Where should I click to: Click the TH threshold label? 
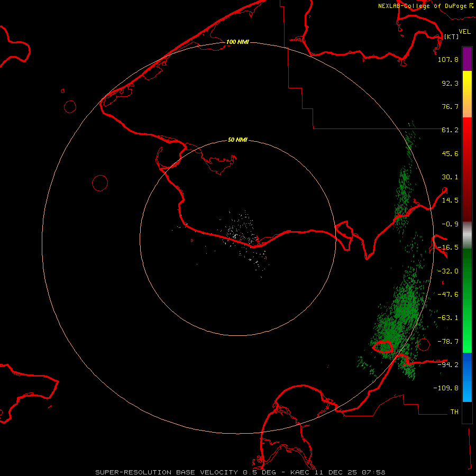(x=454, y=412)
